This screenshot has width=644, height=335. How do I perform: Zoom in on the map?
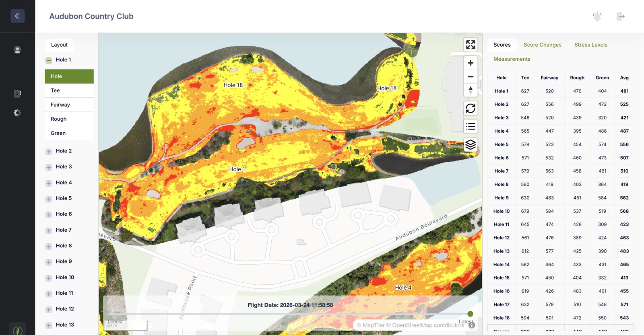coord(471,63)
